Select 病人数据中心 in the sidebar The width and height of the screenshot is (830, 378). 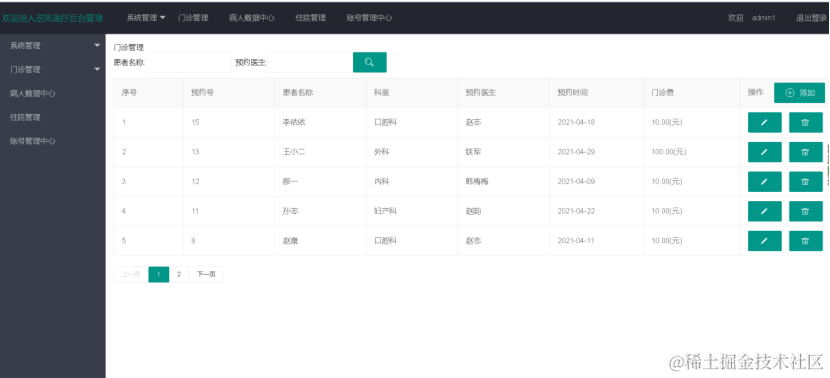(33, 93)
